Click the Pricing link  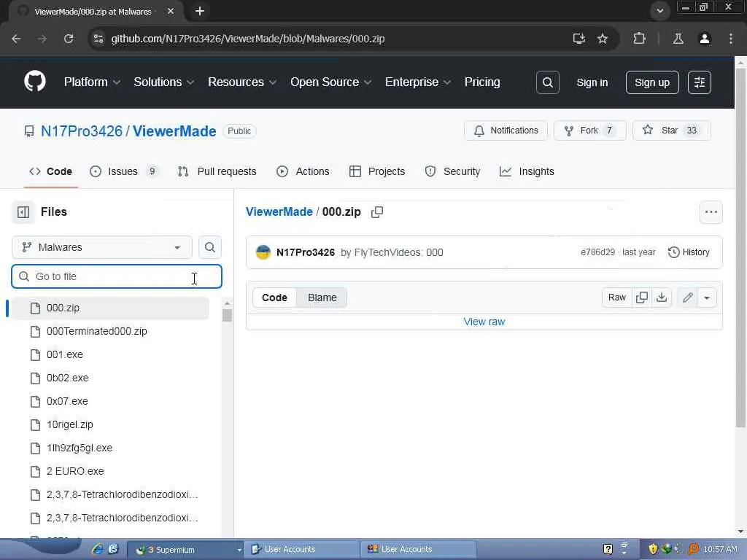[x=482, y=82]
